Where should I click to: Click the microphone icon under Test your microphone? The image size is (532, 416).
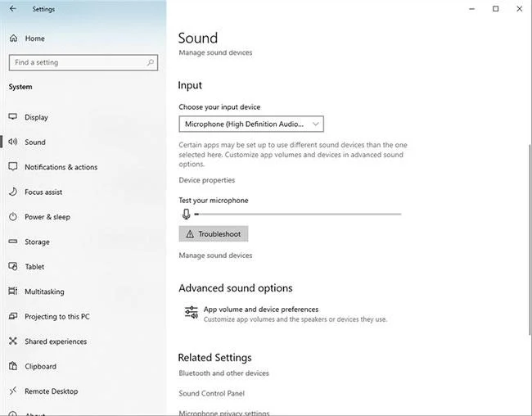point(186,214)
